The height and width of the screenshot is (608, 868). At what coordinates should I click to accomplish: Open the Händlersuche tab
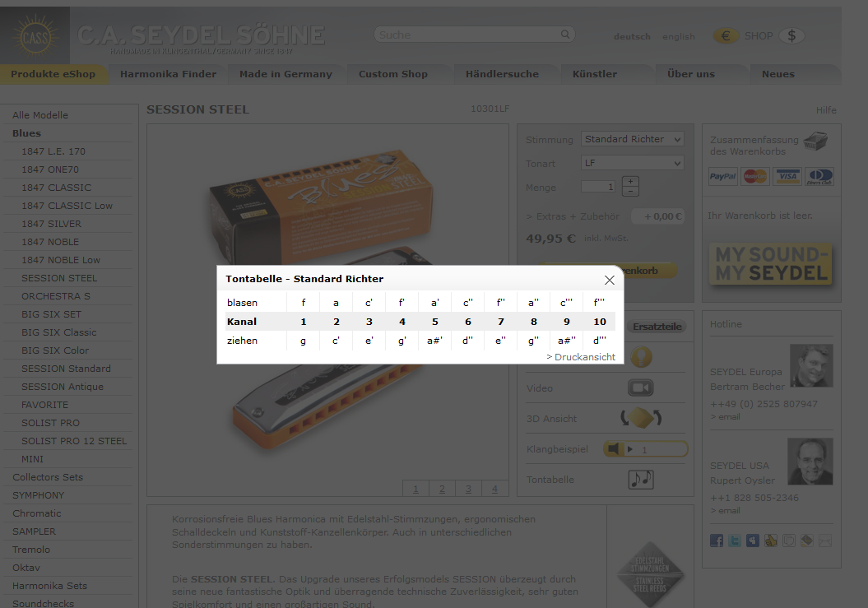(x=502, y=74)
